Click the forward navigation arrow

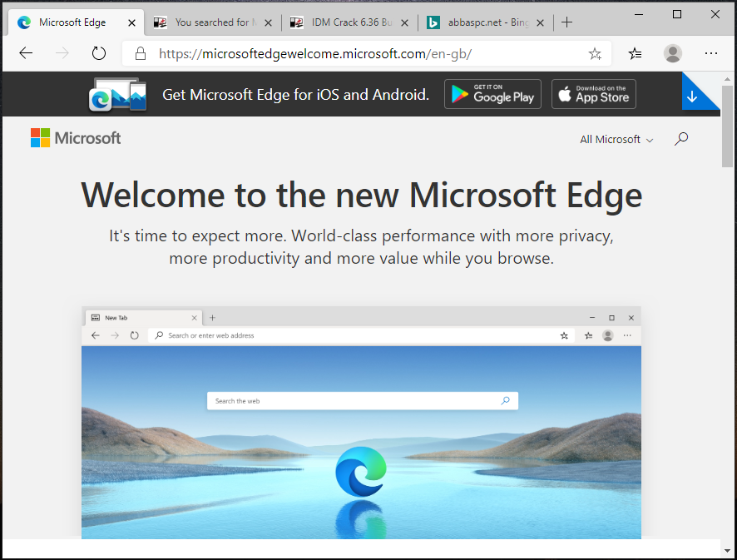pyautogui.click(x=62, y=53)
